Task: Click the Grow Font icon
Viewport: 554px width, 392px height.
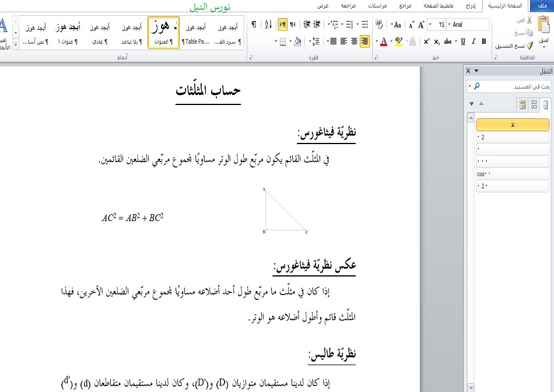Action: pos(421,24)
